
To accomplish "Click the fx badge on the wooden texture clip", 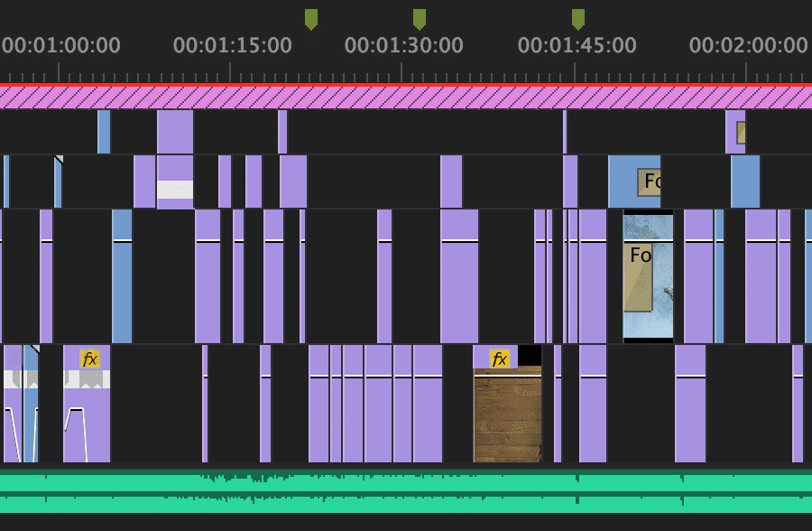I will coord(499,359).
